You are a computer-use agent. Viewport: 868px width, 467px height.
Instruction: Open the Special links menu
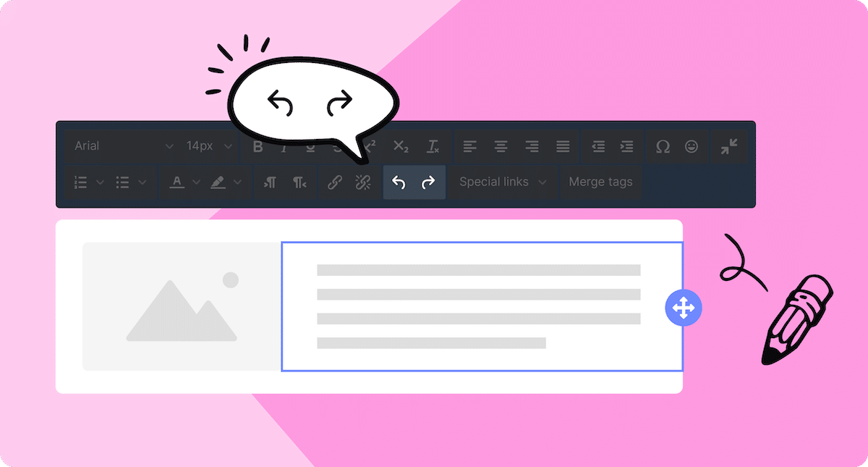pos(503,182)
